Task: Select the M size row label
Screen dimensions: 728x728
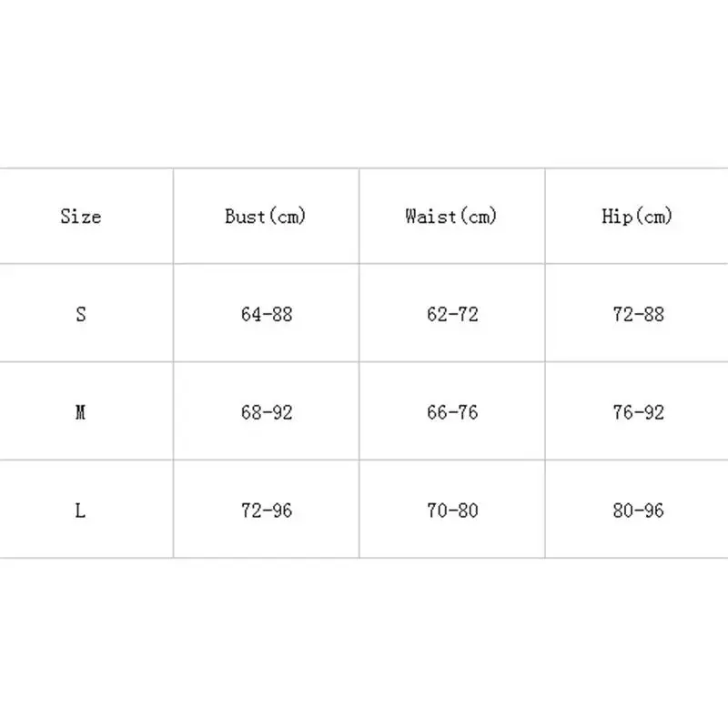Action: click(x=80, y=412)
